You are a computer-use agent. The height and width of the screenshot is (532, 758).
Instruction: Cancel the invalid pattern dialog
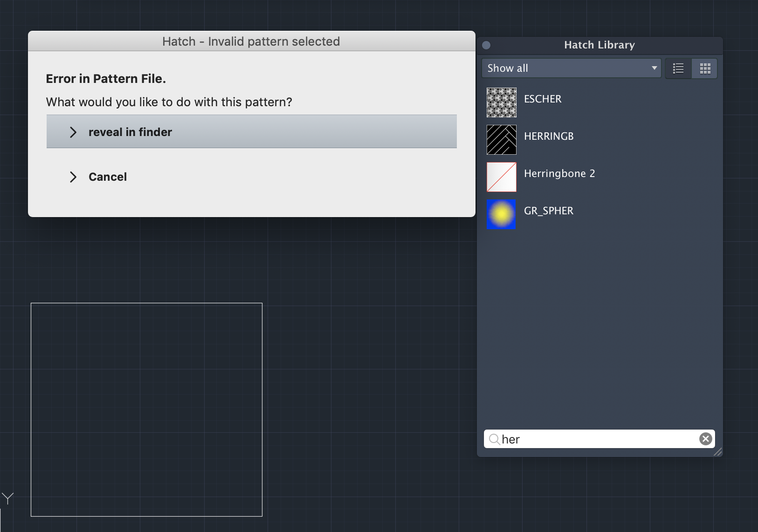(107, 177)
